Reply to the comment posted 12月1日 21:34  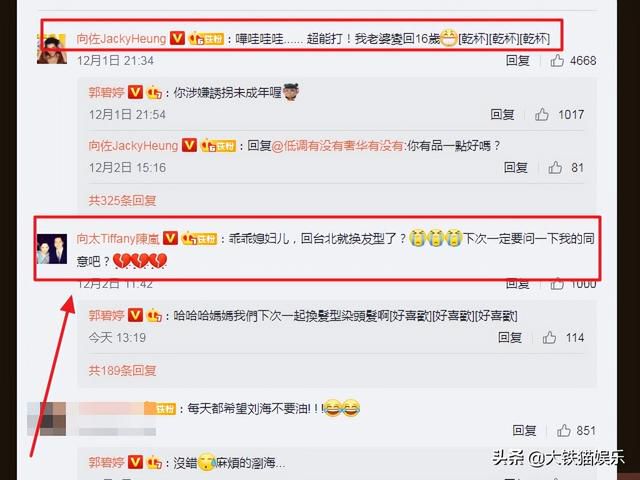coord(518,61)
